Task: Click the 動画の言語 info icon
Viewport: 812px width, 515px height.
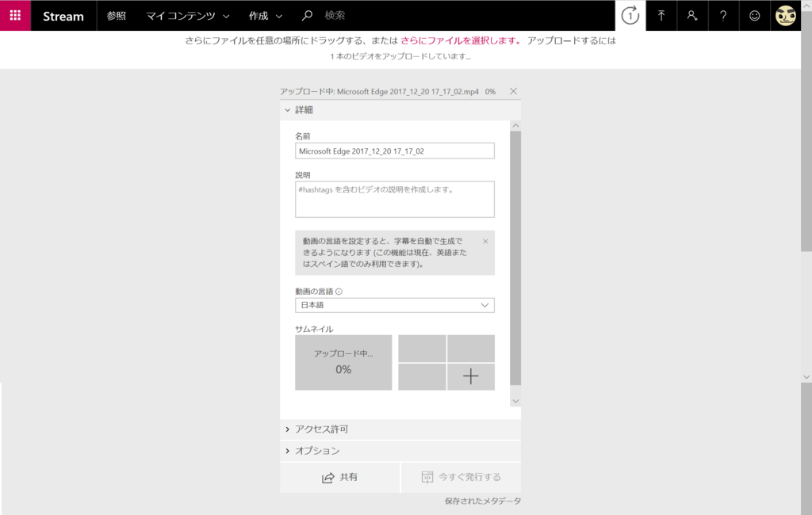Action: tap(339, 292)
